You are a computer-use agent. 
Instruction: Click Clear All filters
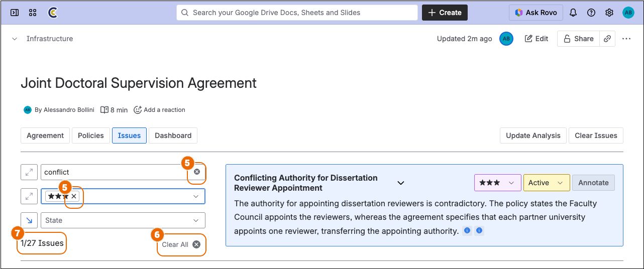pyautogui.click(x=181, y=244)
